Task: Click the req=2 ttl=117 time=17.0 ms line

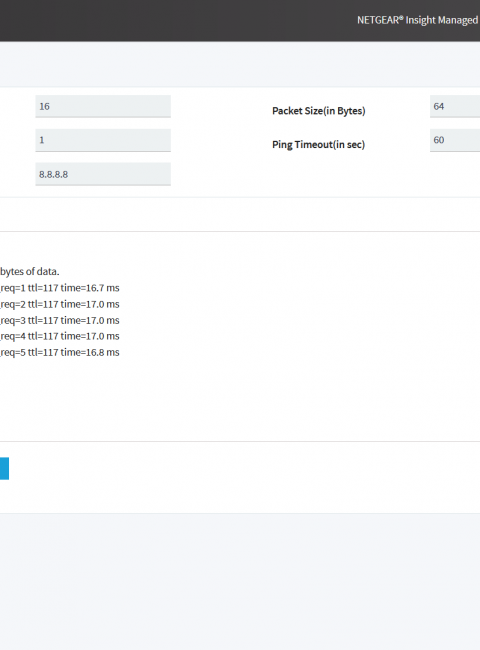Action: click(x=60, y=304)
